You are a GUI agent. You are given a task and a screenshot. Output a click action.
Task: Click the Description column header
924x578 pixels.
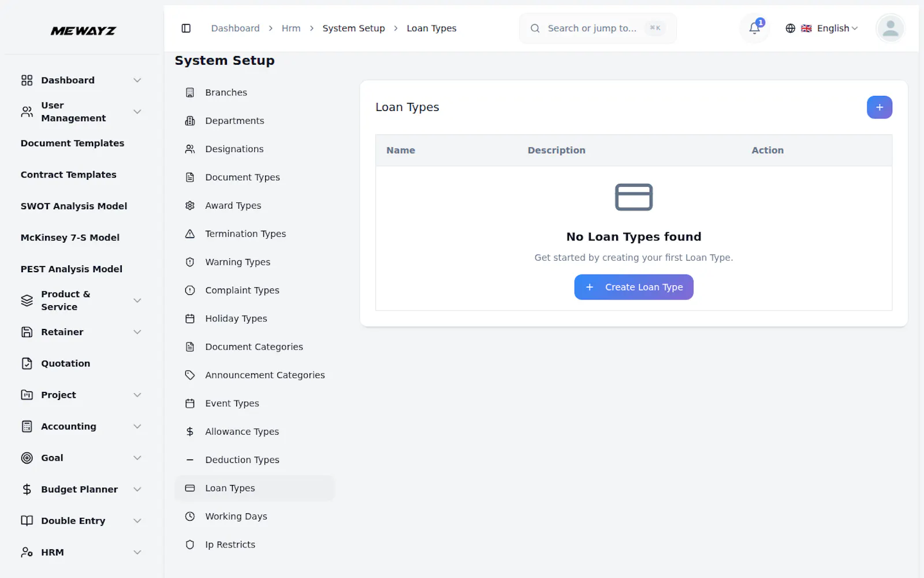(x=556, y=150)
